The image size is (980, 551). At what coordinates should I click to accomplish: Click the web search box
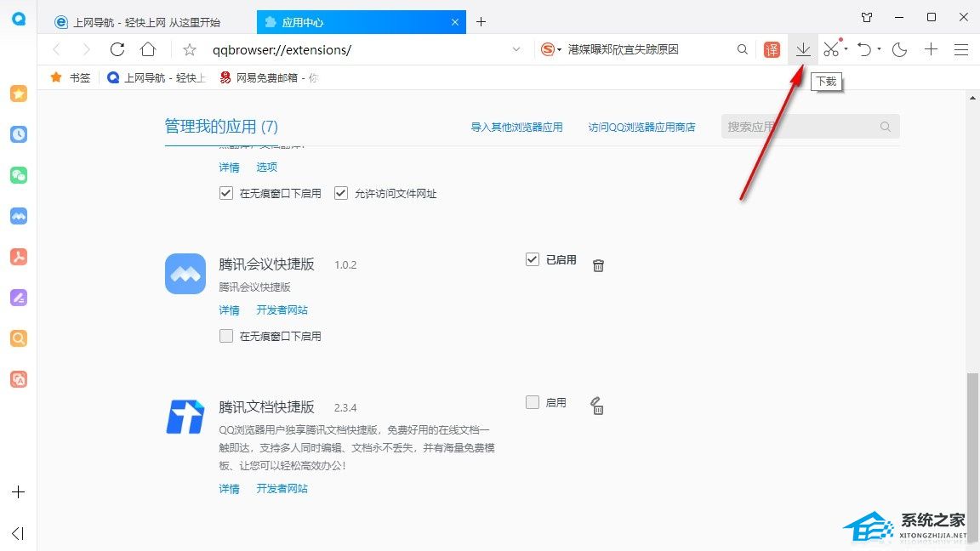coord(646,49)
